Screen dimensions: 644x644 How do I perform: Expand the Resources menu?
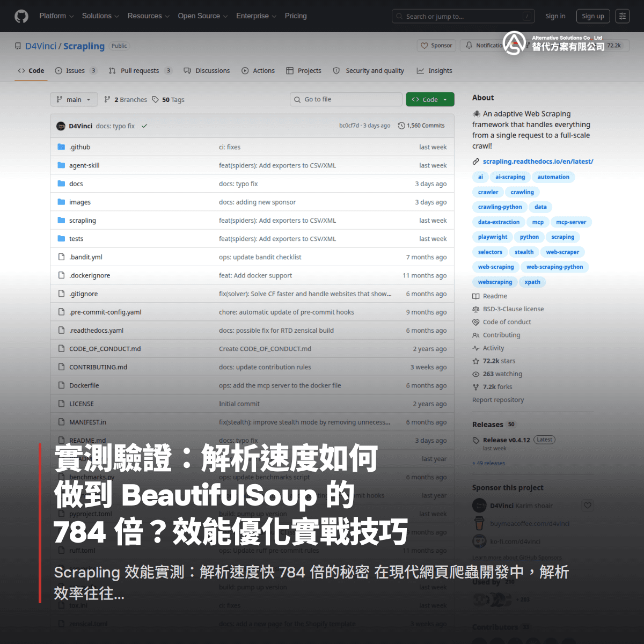pyautogui.click(x=148, y=16)
